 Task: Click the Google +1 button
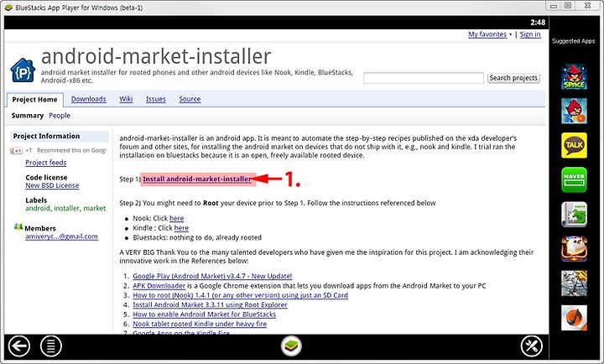click(x=16, y=151)
